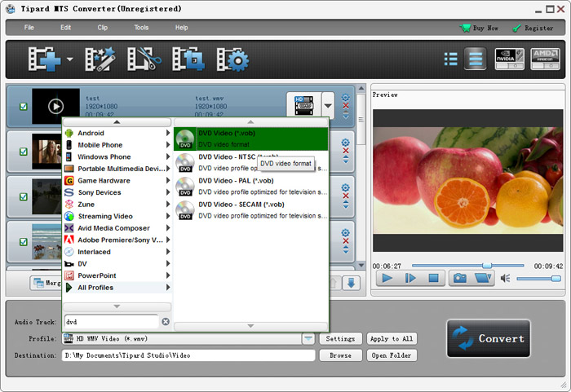The image size is (571, 392).
Task: Open settings gear for first video row
Action: tap(346, 98)
